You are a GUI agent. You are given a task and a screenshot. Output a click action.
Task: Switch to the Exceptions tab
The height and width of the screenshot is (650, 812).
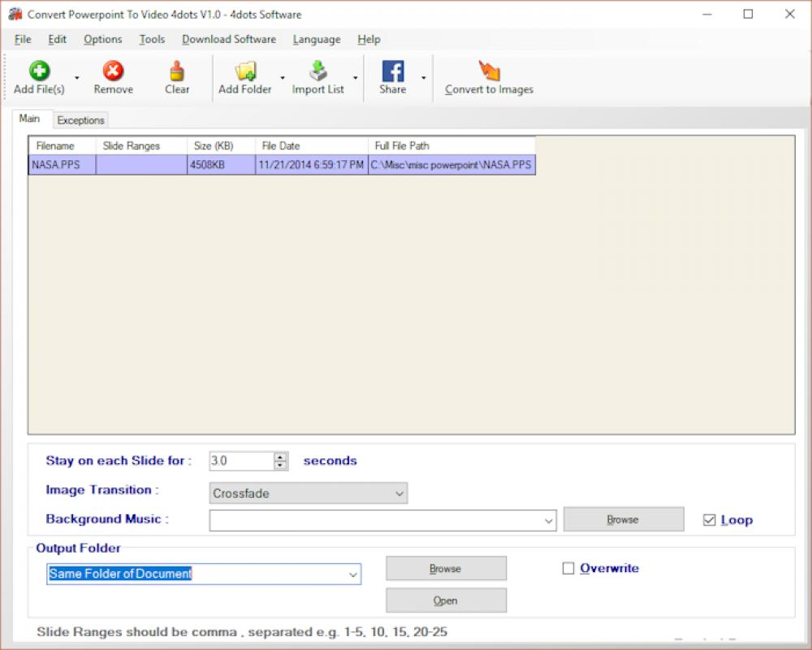point(80,119)
